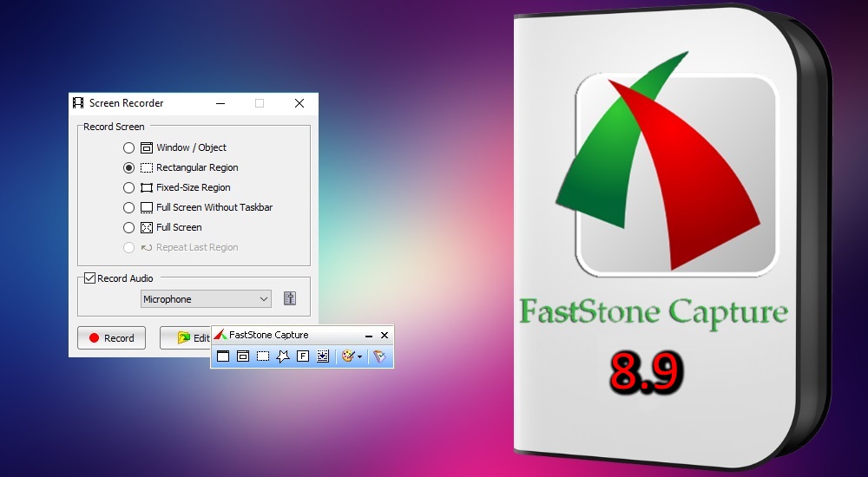
Task: Click the output destination palette icon
Action: (x=348, y=356)
